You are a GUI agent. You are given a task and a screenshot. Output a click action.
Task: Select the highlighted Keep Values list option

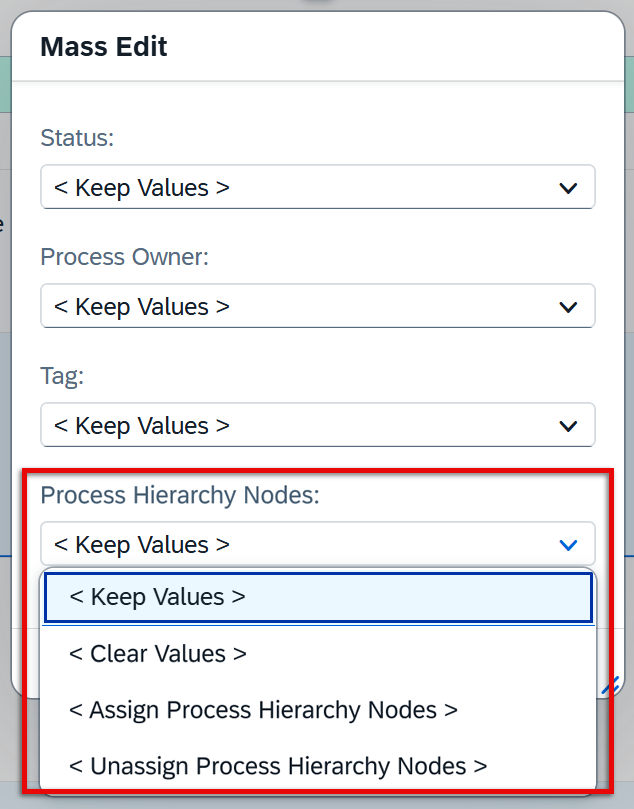pyautogui.click(x=318, y=597)
